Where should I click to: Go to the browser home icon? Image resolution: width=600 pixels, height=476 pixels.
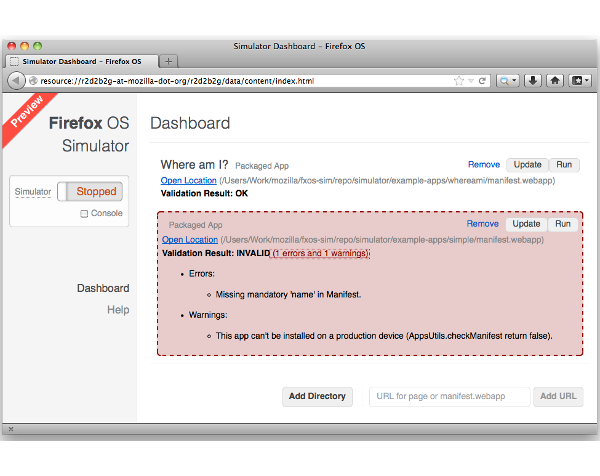point(555,80)
